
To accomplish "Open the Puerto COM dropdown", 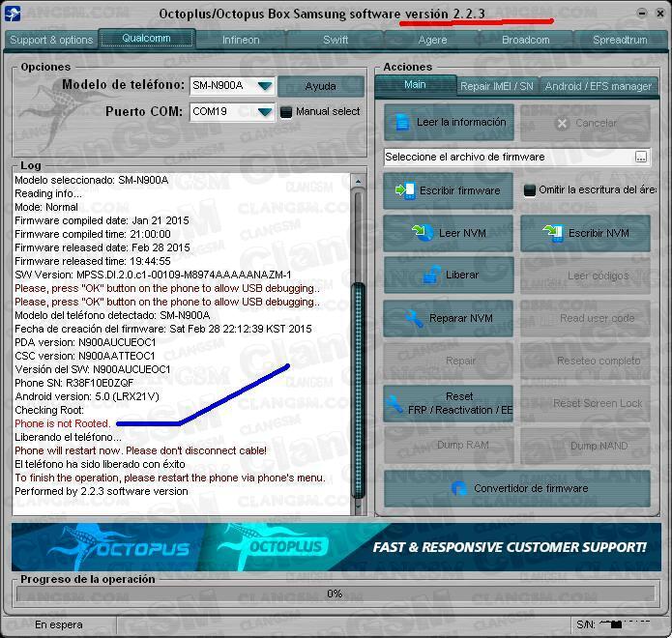I will coord(265,112).
